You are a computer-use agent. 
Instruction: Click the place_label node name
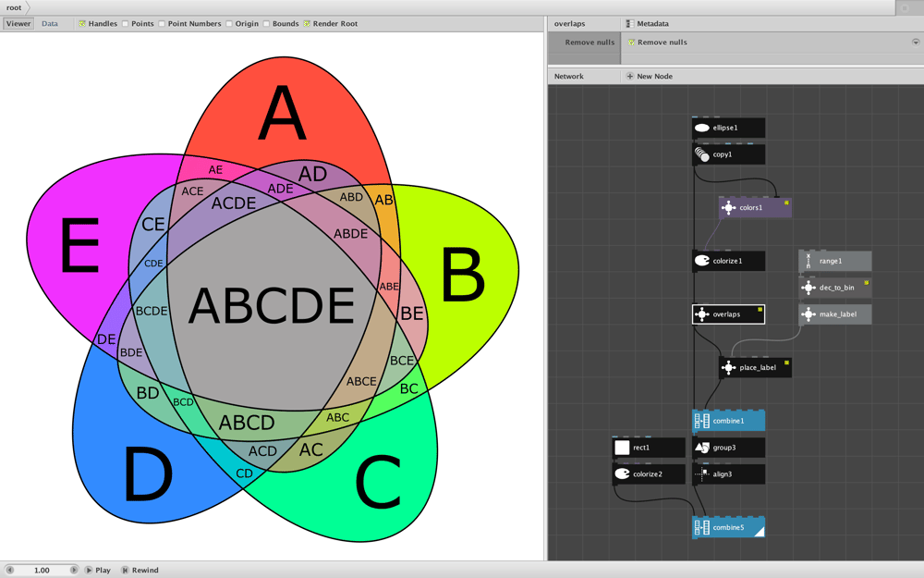tap(758, 367)
